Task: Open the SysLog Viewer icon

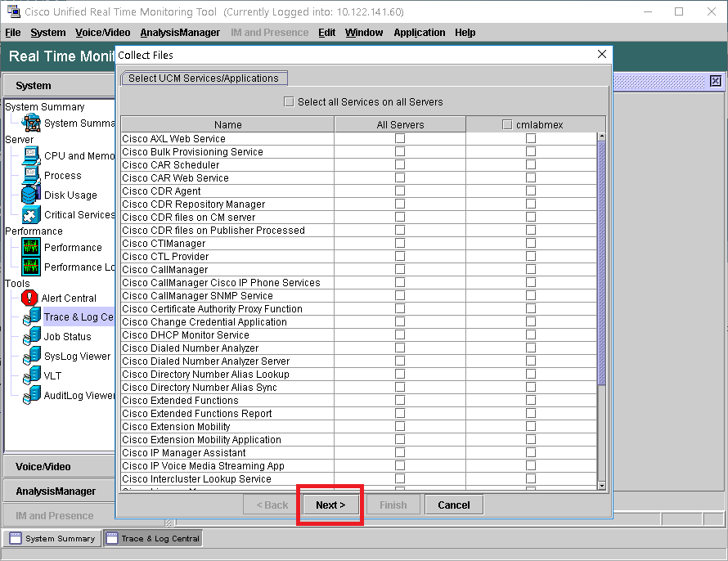Action: (x=32, y=356)
